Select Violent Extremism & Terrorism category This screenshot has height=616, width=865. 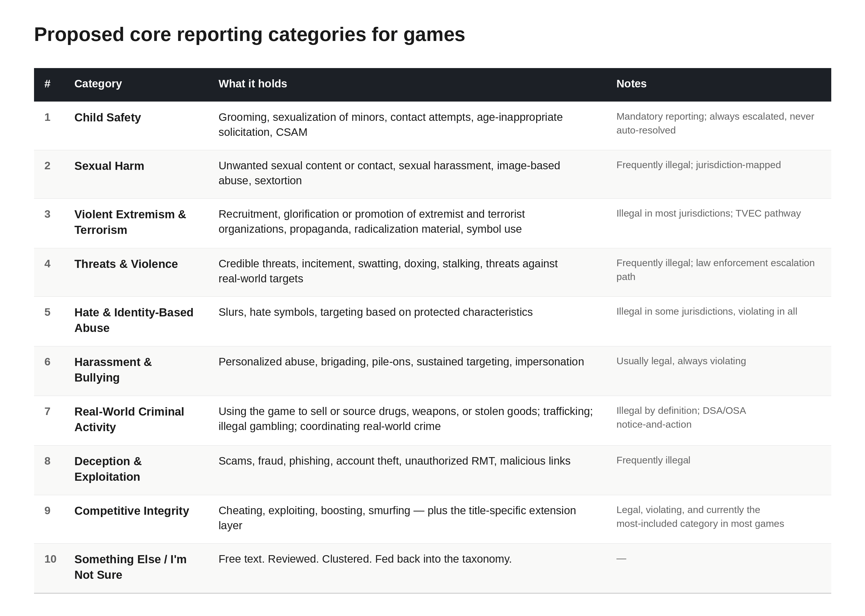[x=130, y=222]
